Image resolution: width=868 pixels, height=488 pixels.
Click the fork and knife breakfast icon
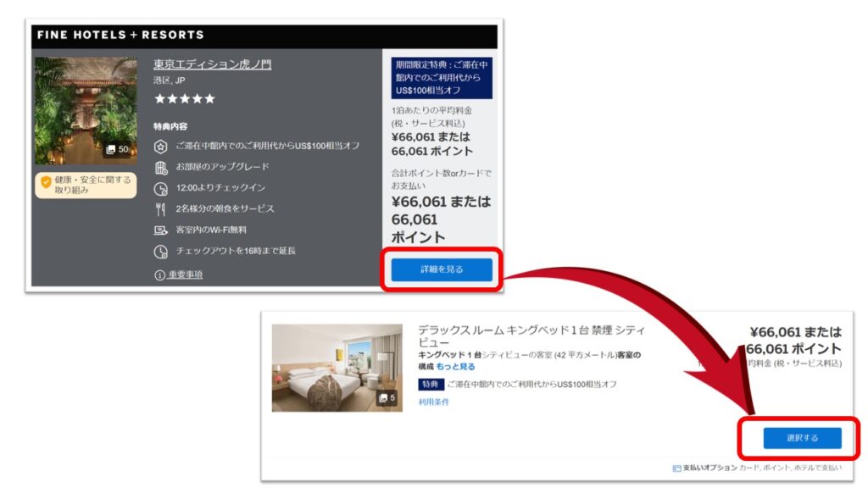160,209
